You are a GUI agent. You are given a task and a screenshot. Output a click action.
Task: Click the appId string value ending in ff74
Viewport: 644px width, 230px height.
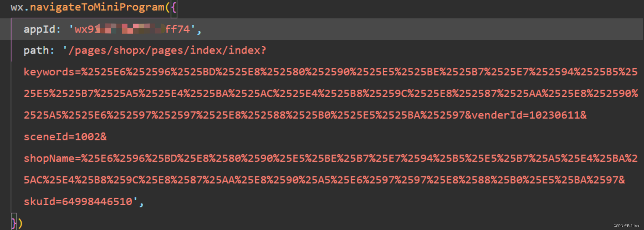click(132, 29)
